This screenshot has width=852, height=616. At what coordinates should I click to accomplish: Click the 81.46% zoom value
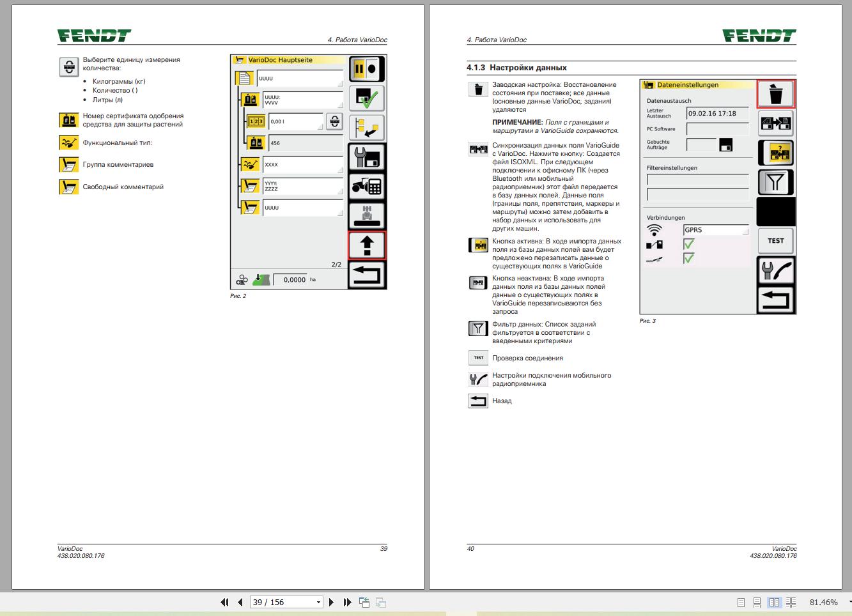pyautogui.click(x=823, y=602)
